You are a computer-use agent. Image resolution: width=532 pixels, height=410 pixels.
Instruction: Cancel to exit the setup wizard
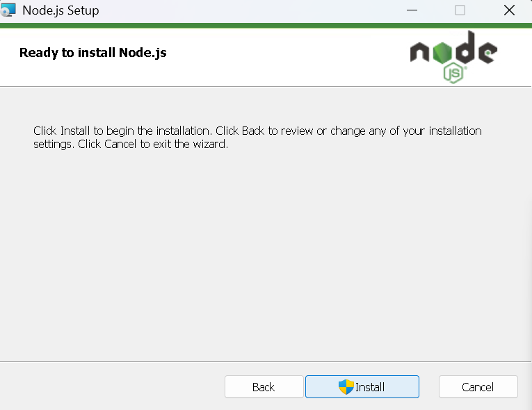point(478,386)
